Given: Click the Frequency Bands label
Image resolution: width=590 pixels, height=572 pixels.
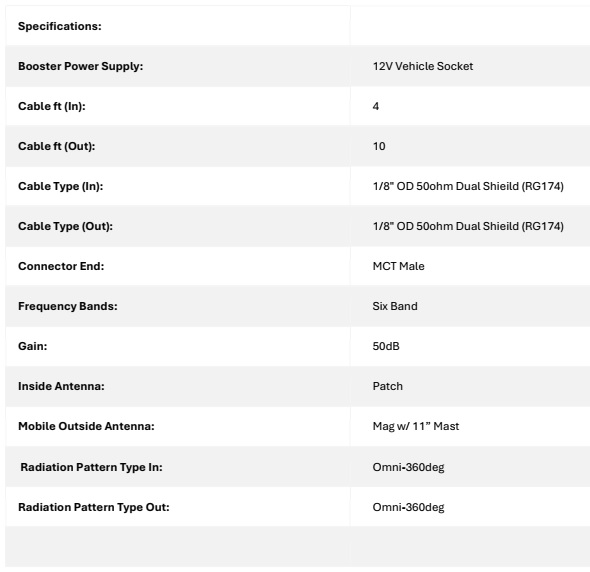Looking at the screenshot, I should (68, 306).
